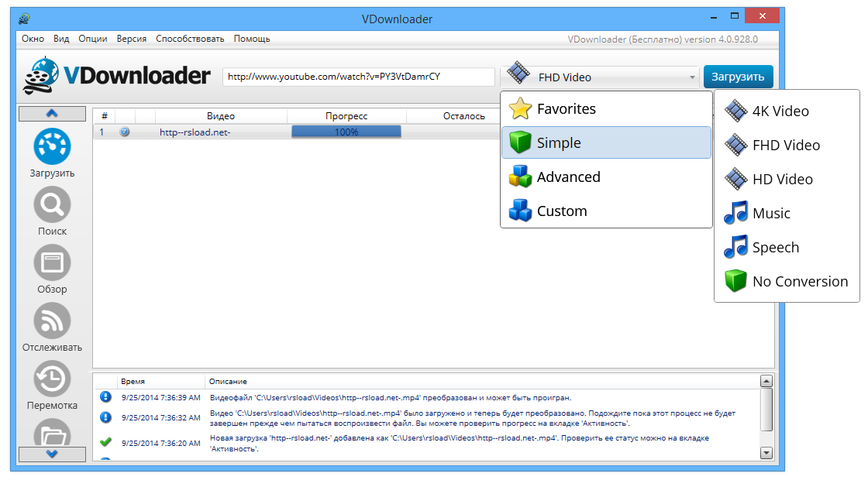Click the info icon for 7:36:39 AM log entry
The image size is (868, 487).
click(105, 397)
